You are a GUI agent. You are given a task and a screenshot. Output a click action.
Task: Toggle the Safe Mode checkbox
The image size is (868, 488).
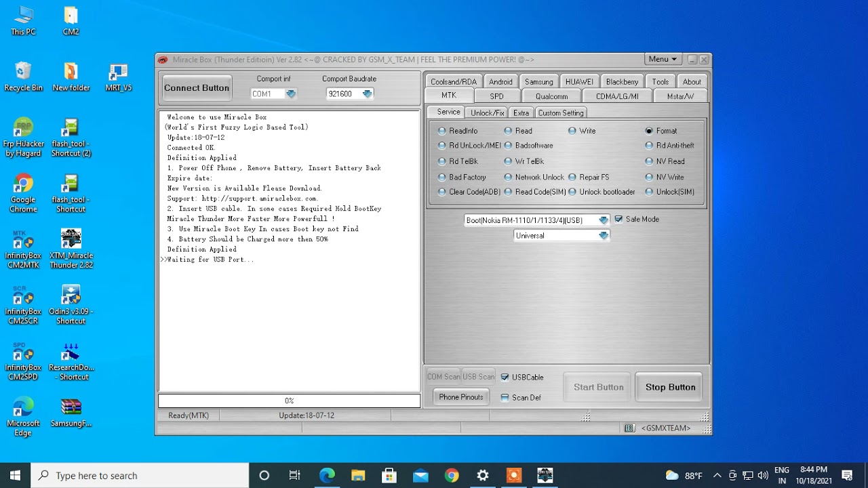[x=637, y=220]
